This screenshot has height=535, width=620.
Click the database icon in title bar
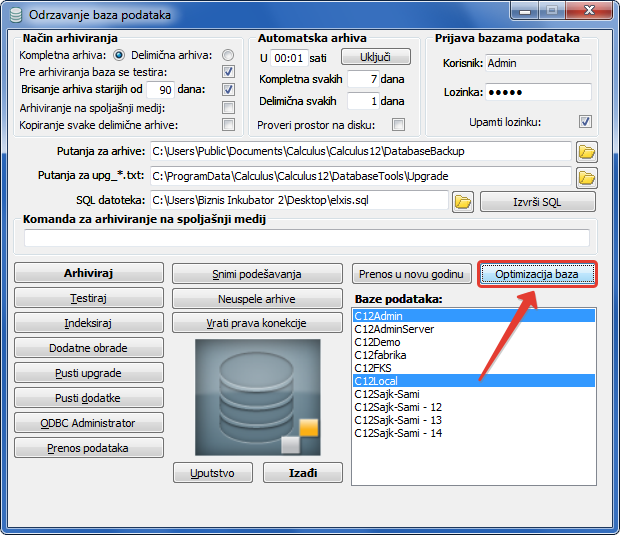(x=16, y=15)
